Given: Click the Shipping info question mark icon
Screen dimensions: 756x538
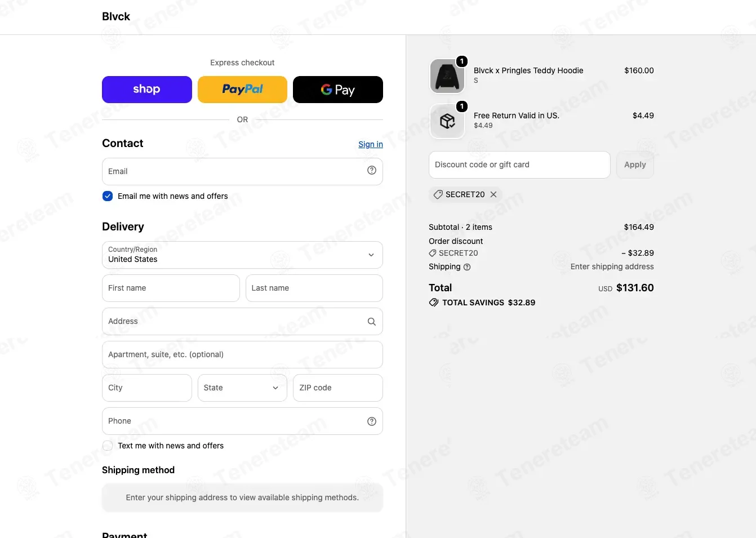Looking at the screenshot, I should [x=467, y=267].
